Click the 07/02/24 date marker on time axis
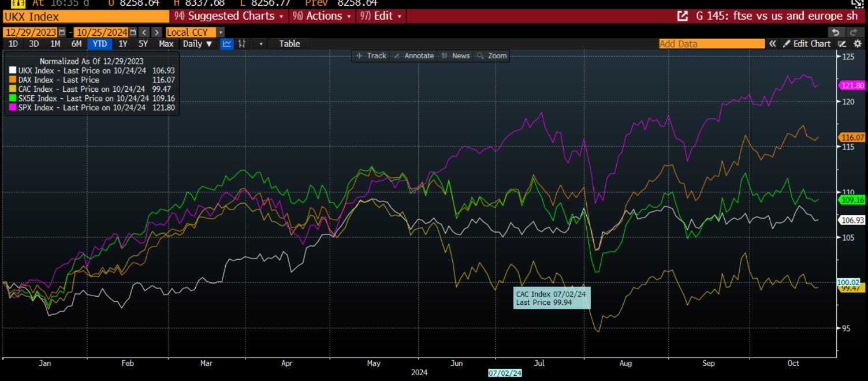The image size is (868, 381). (x=505, y=373)
